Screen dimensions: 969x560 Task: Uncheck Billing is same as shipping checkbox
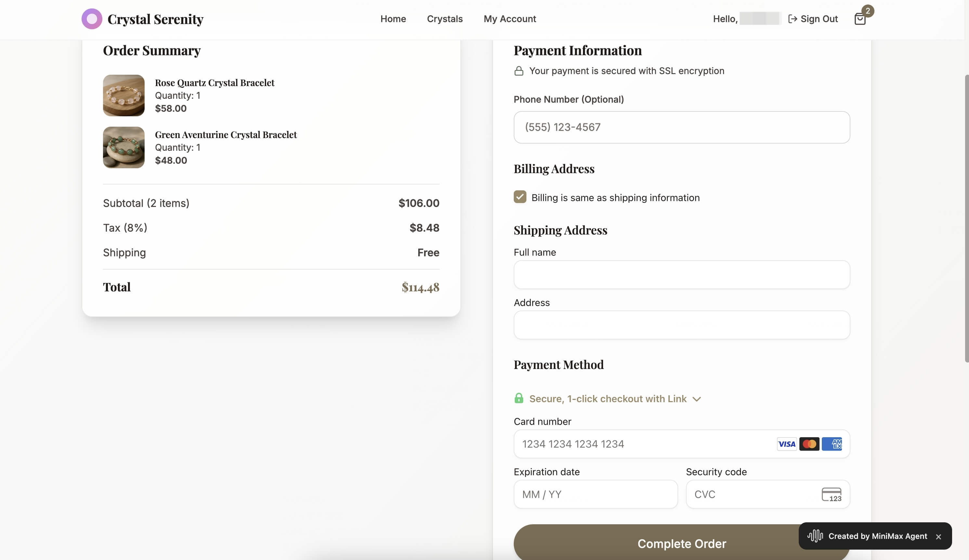(520, 197)
